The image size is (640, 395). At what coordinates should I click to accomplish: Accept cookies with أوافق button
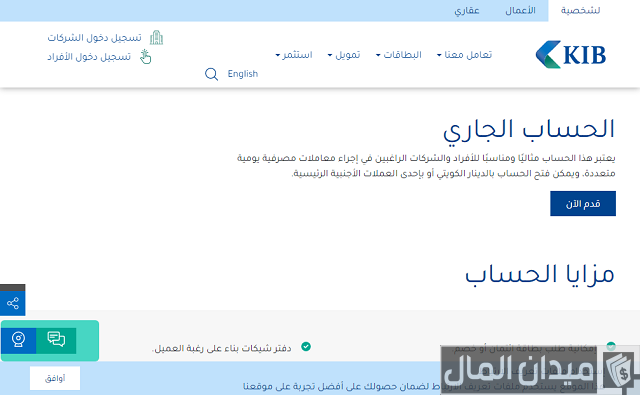tap(55, 378)
